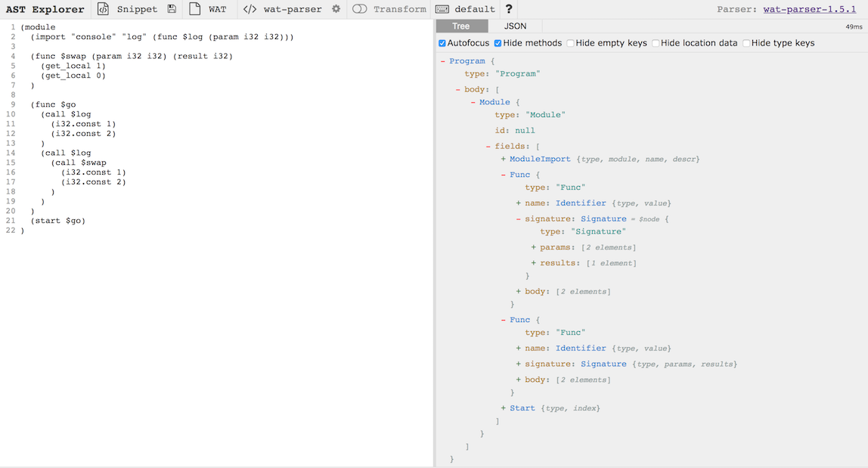Select the Tree tab
The width and height of the screenshot is (868, 468).
[460, 26]
